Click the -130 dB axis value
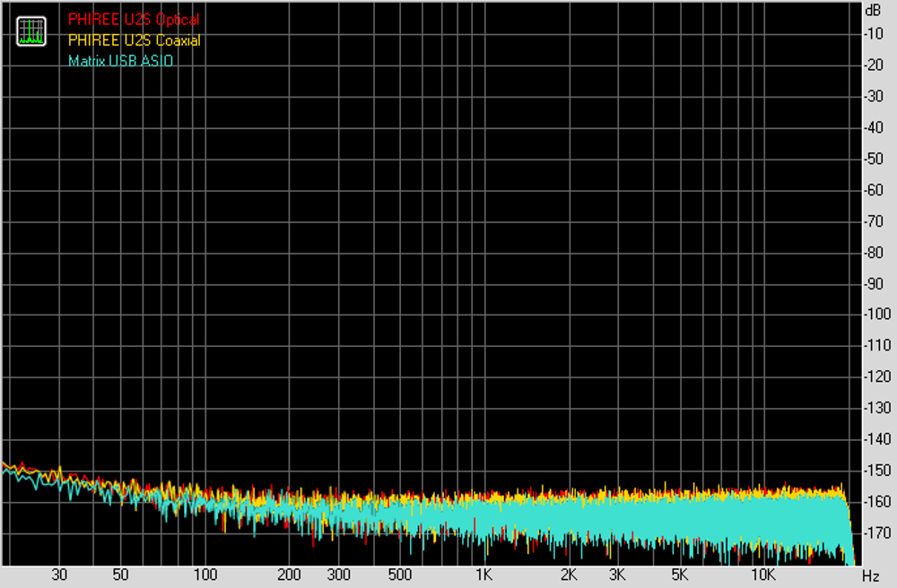The image size is (897, 588). click(x=877, y=408)
